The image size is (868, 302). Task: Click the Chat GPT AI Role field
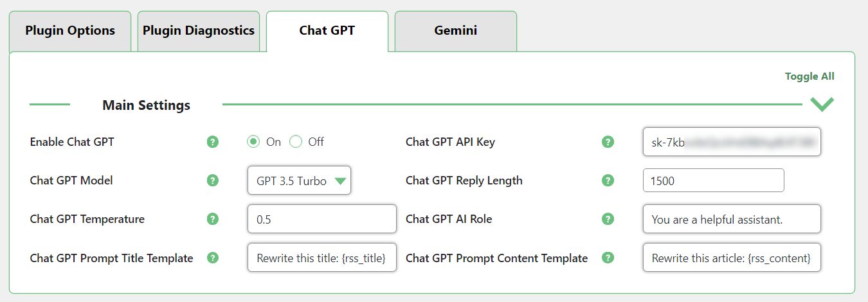click(732, 219)
